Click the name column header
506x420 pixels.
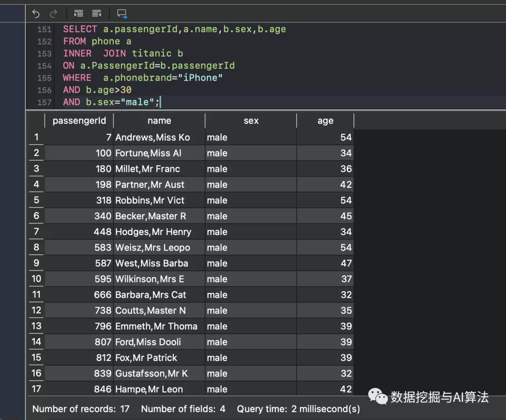(x=159, y=121)
